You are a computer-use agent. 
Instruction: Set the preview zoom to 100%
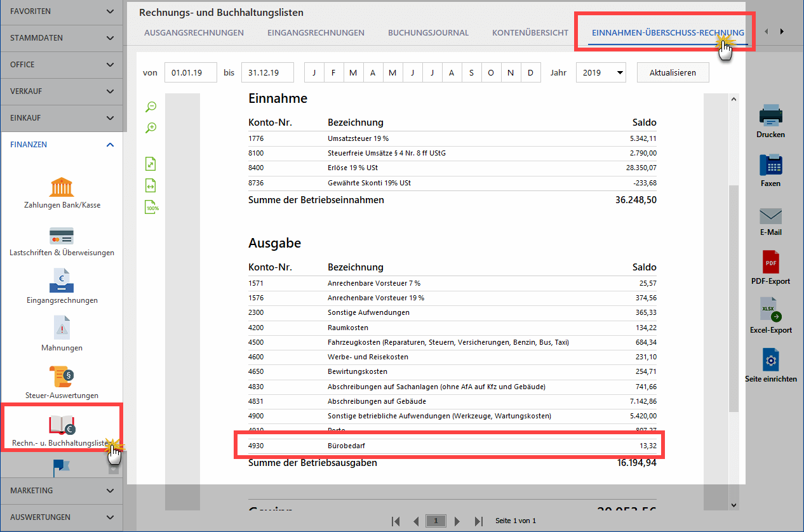point(152,207)
